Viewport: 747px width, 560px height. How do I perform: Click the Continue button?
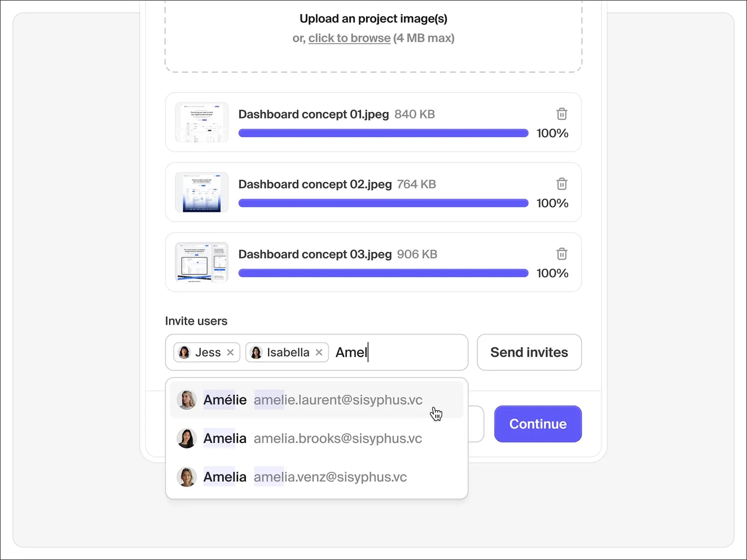point(538,424)
